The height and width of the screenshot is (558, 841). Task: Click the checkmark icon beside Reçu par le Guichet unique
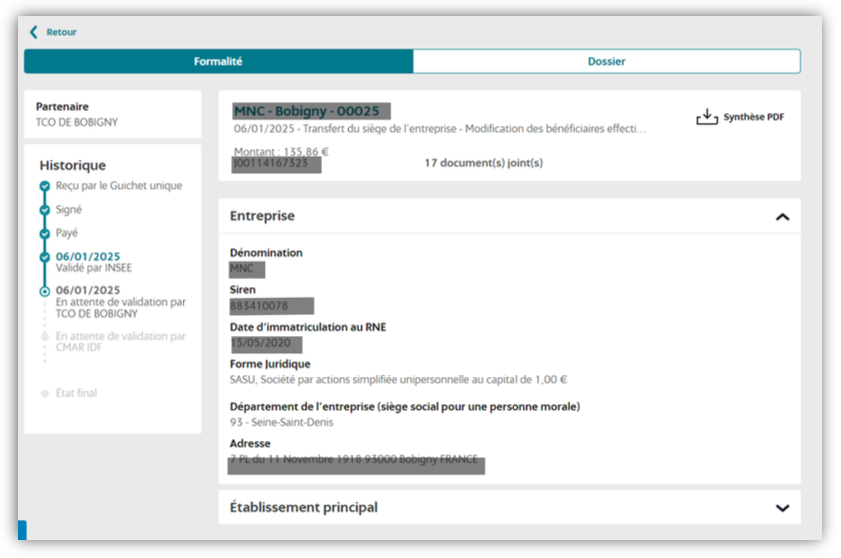tap(44, 186)
